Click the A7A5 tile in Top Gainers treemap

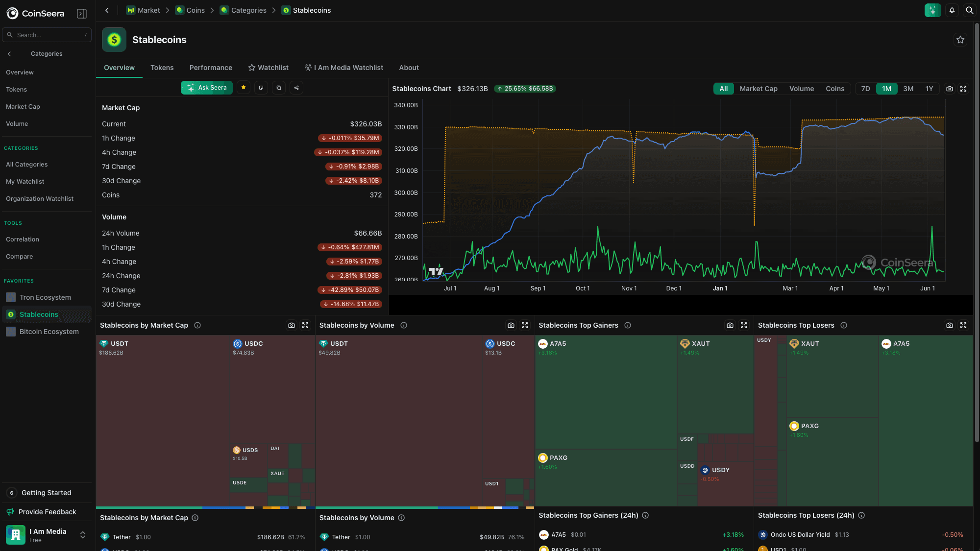(606, 392)
